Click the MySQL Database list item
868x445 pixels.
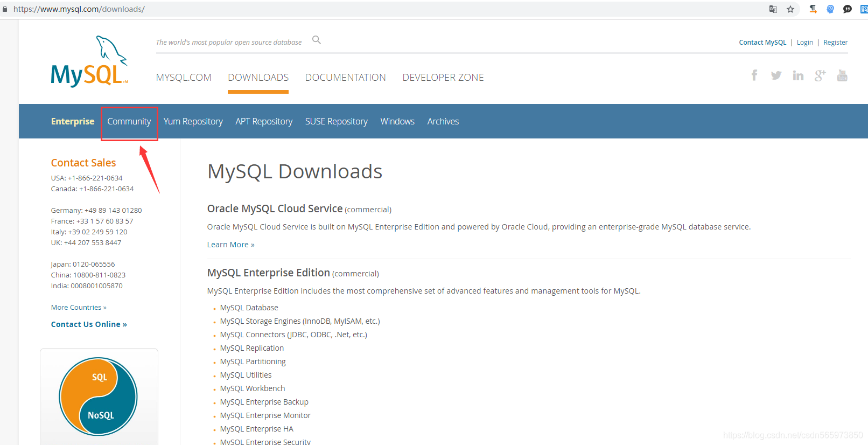point(249,308)
